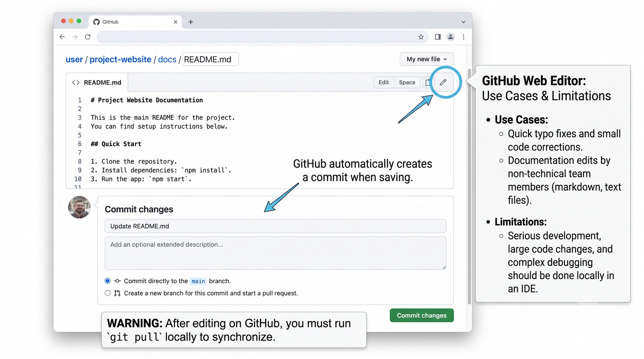Open the user breadcrumb link
Image resolution: width=644 pixels, height=359 pixels.
[74, 59]
